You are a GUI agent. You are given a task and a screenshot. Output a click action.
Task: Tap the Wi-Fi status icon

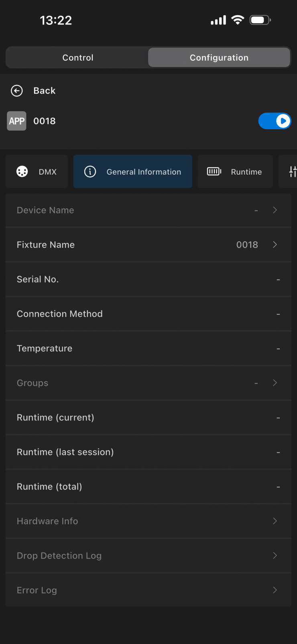[x=238, y=20]
